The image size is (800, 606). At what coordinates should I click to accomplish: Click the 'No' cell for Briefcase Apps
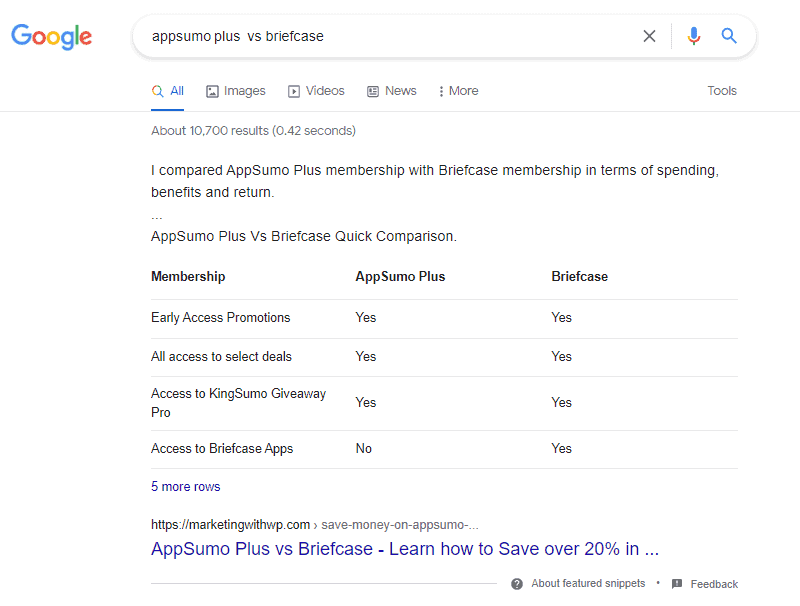pyautogui.click(x=364, y=449)
